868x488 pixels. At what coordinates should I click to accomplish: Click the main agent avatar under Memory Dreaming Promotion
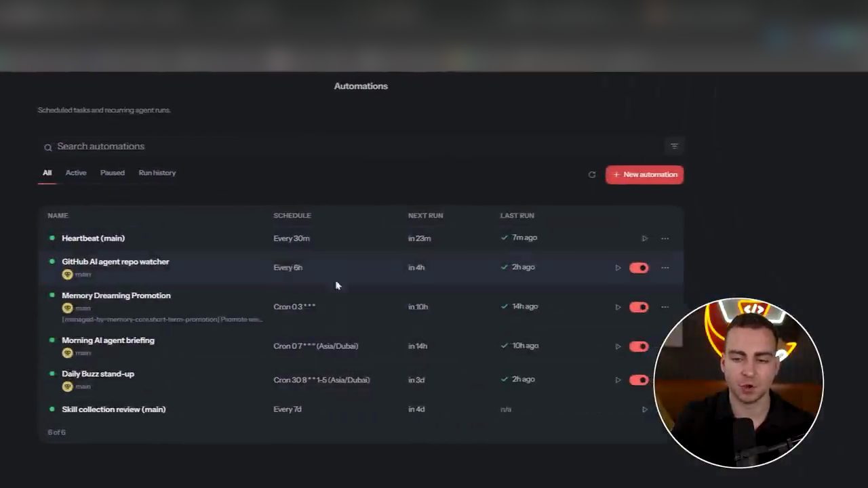[x=67, y=308]
